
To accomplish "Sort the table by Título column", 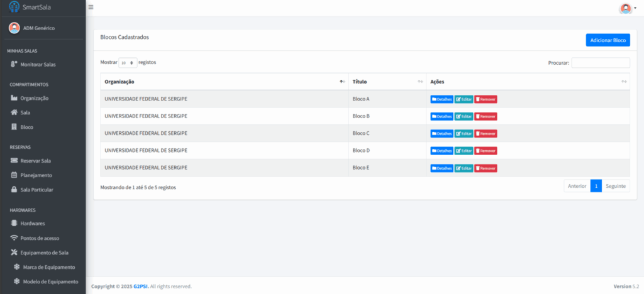I will tap(387, 82).
